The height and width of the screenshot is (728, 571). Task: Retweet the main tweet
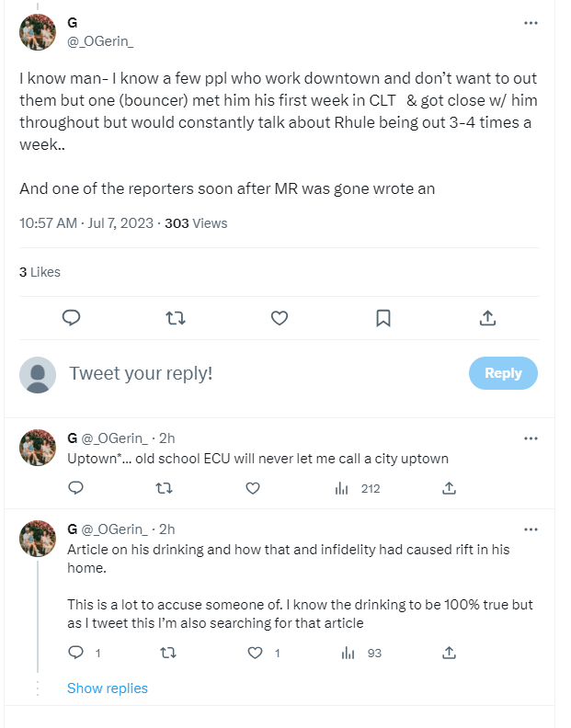175,317
